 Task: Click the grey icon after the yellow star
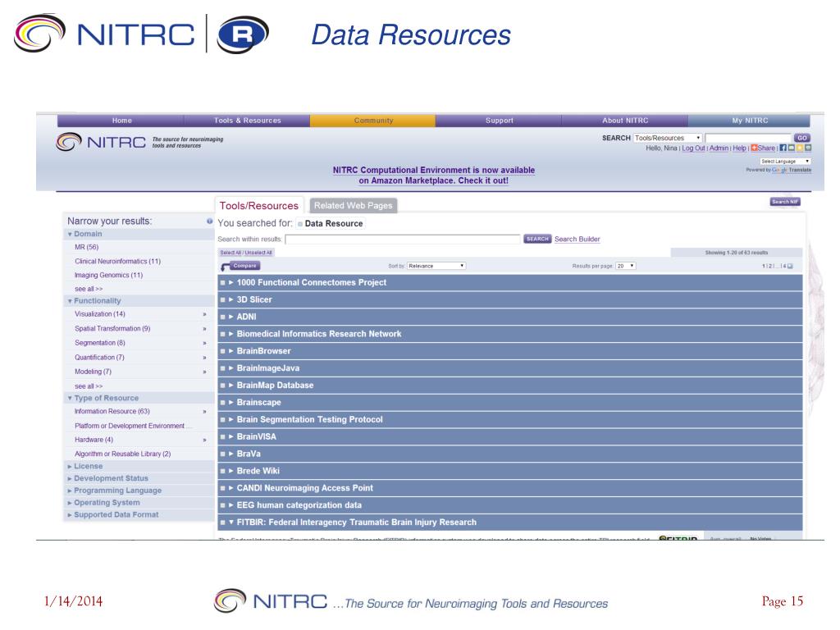[808, 148]
